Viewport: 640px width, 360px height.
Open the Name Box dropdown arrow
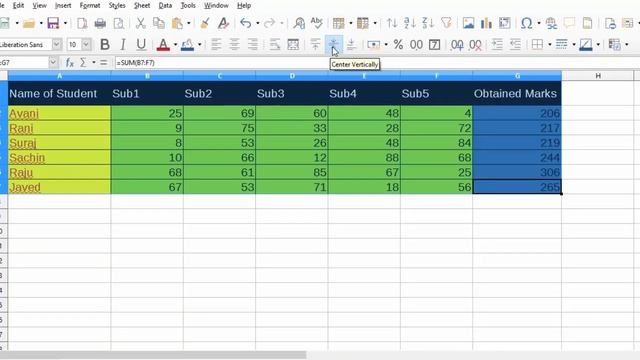click(53, 63)
